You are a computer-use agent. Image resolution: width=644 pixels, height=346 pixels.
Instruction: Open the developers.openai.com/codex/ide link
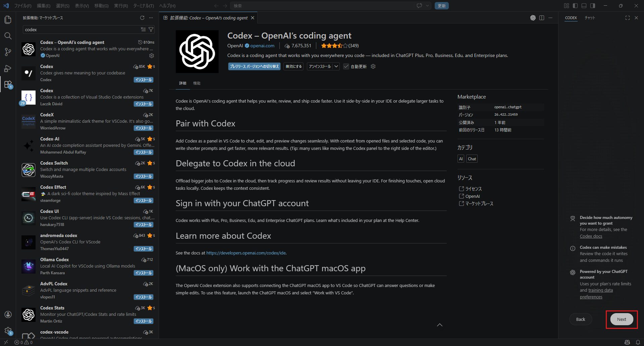[x=246, y=253]
